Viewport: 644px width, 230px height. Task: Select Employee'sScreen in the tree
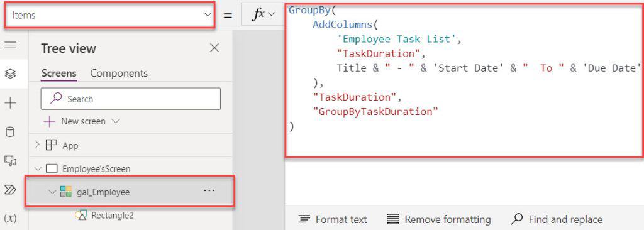(x=96, y=169)
